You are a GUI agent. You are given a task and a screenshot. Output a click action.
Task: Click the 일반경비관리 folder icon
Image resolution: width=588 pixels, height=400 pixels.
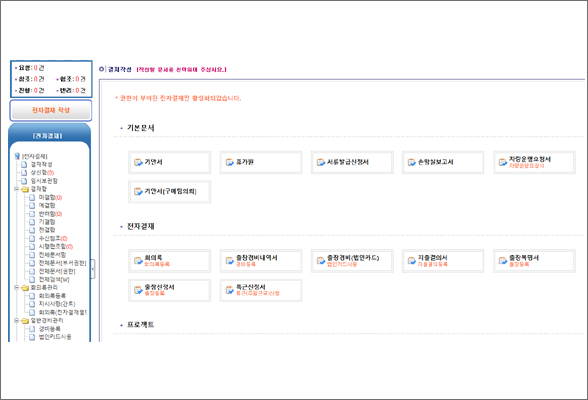pos(25,321)
